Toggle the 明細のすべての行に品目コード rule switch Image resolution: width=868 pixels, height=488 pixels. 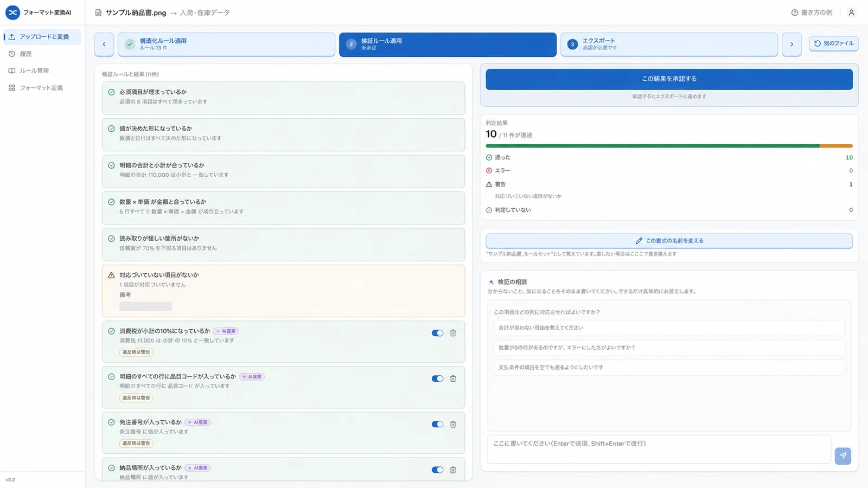pos(437,378)
